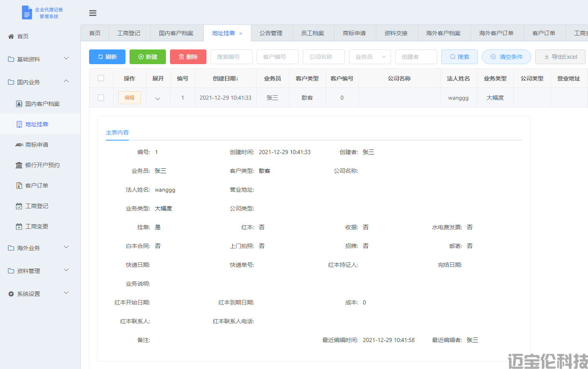This screenshot has height=369, width=588.
Task: Select the 主表内容 detail tab
Action: click(x=117, y=132)
